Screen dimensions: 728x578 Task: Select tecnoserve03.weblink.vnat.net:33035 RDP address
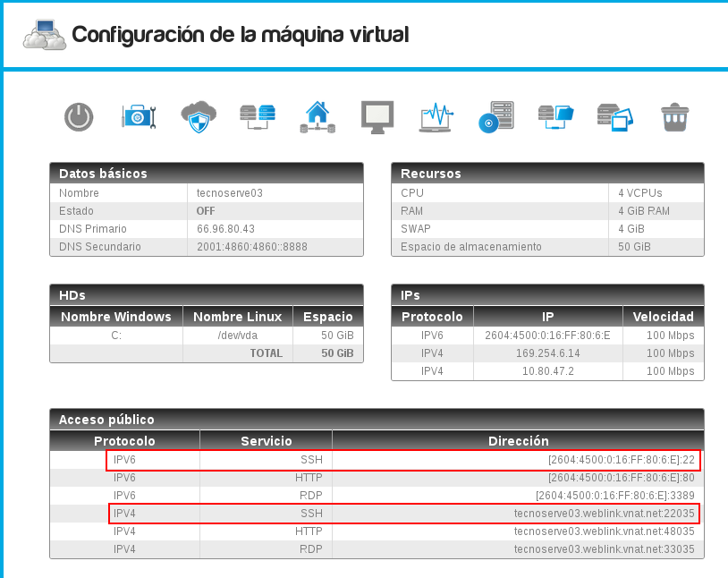[x=604, y=549]
